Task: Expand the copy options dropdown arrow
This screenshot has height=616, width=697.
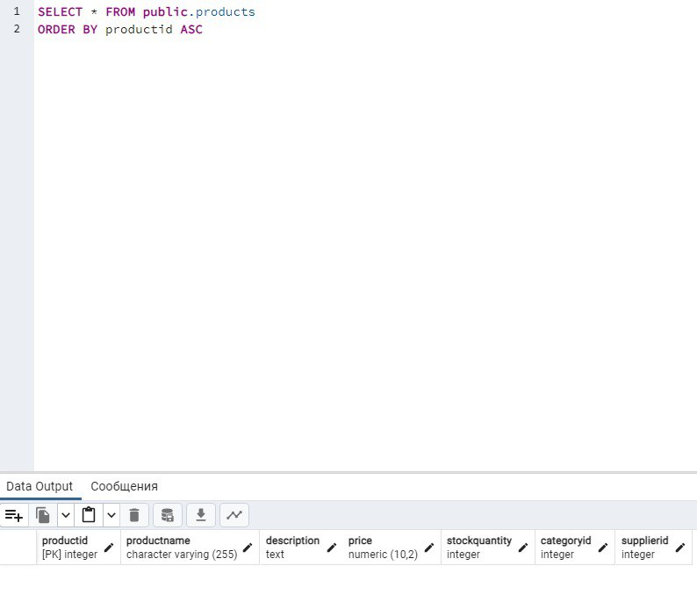Action: (65, 515)
